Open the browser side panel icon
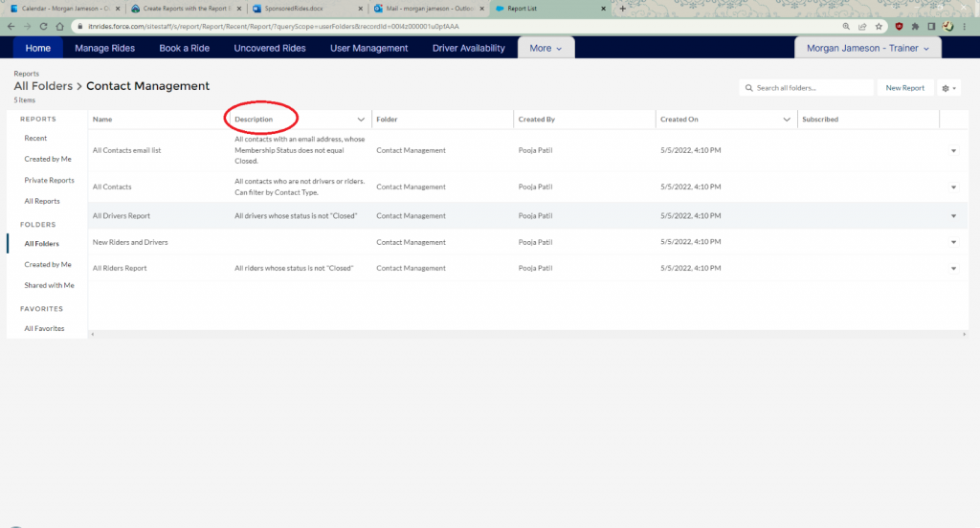The height and width of the screenshot is (528, 980). pyautogui.click(x=932, y=27)
